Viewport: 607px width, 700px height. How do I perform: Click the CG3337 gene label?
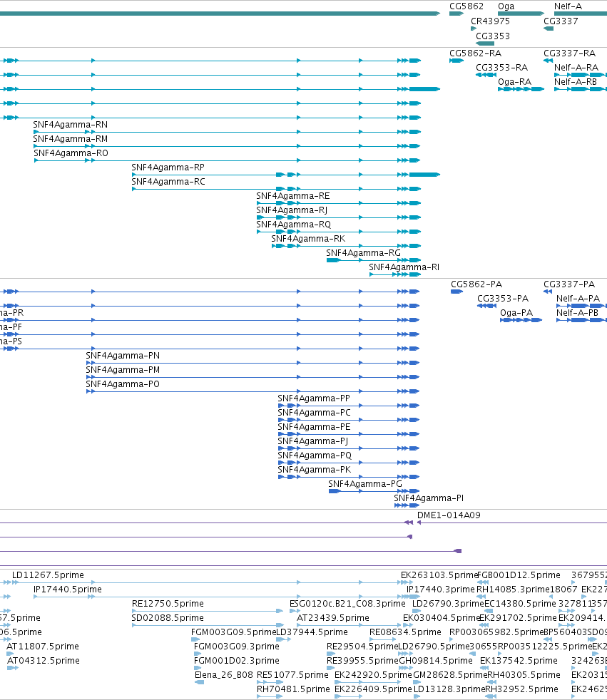[x=561, y=21]
